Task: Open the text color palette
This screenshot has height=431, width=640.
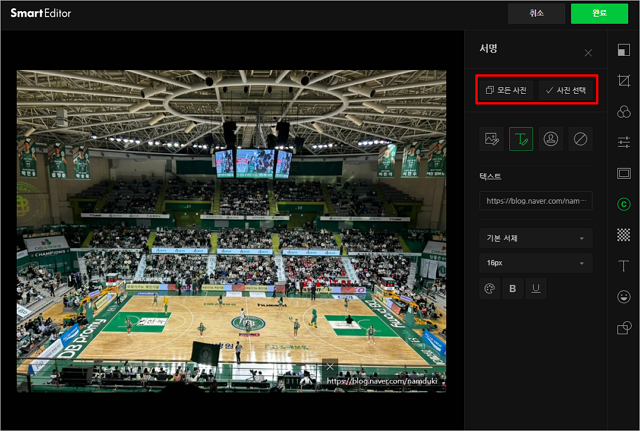Action: pos(490,288)
